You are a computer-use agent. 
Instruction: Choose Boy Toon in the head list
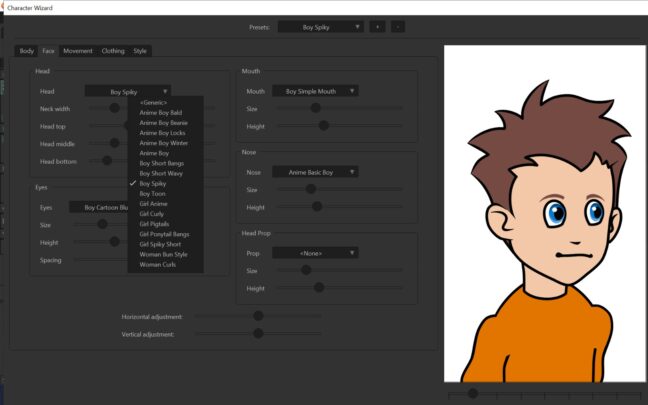point(152,193)
